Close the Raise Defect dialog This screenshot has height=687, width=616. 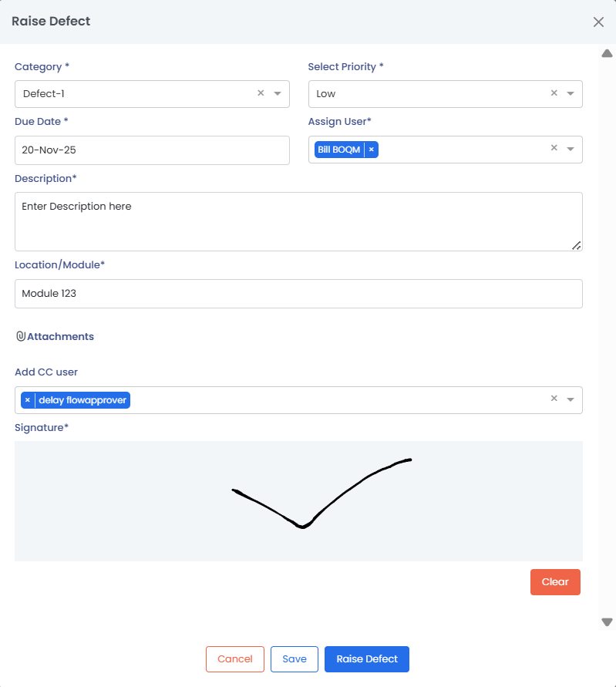click(598, 22)
